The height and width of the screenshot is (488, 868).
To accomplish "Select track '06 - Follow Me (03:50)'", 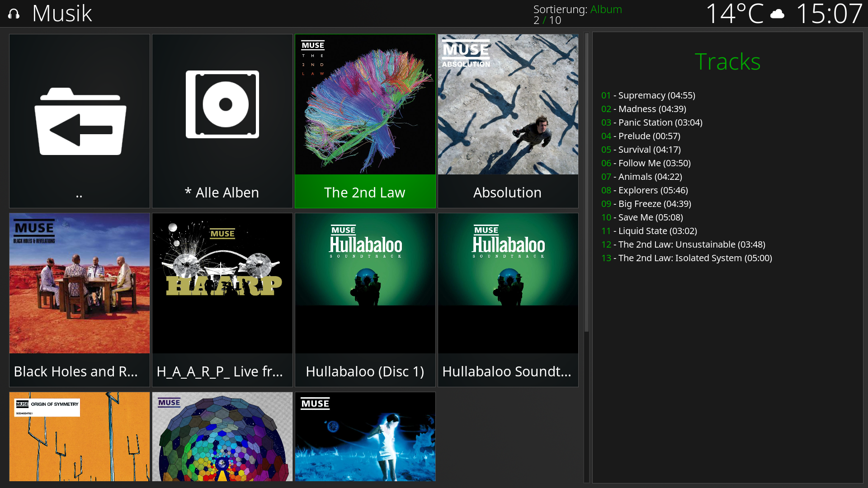I will [x=646, y=163].
